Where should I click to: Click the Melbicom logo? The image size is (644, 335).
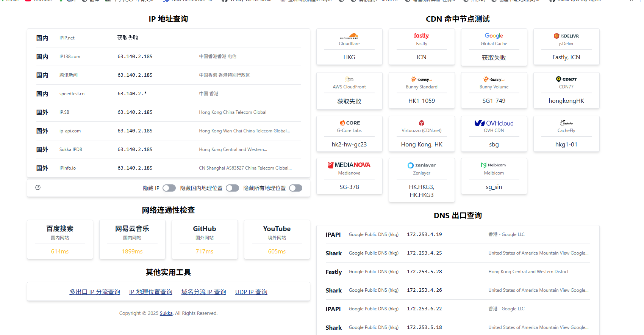pyautogui.click(x=494, y=165)
